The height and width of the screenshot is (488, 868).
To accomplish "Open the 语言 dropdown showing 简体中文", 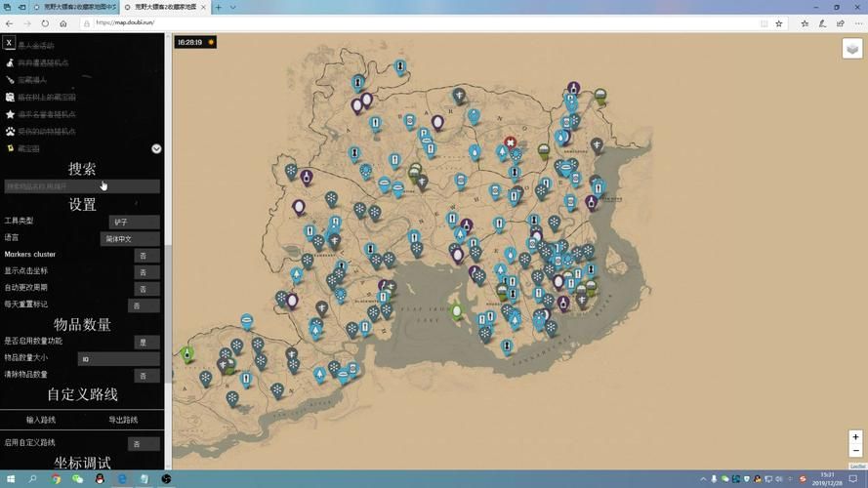I will click(x=130, y=238).
